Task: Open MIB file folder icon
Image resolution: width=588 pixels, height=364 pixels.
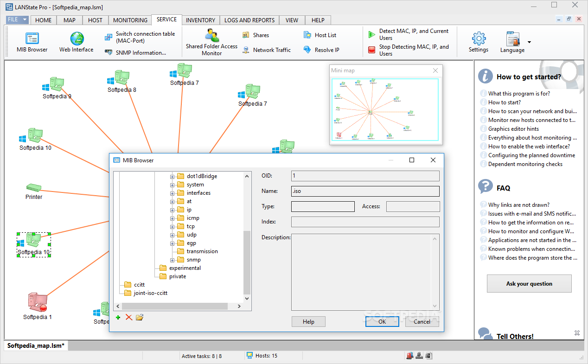Action: pos(140,317)
